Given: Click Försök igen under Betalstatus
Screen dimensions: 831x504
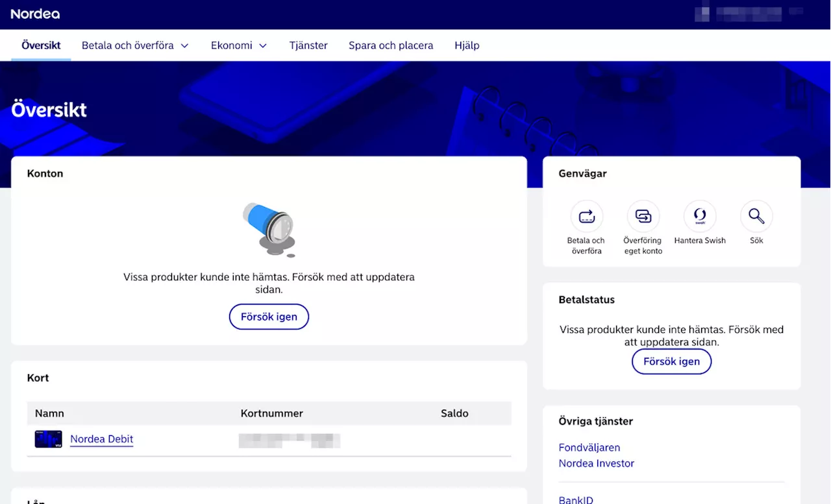Looking at the screenshot, I should pyautogui.click(x=671, y=361).
